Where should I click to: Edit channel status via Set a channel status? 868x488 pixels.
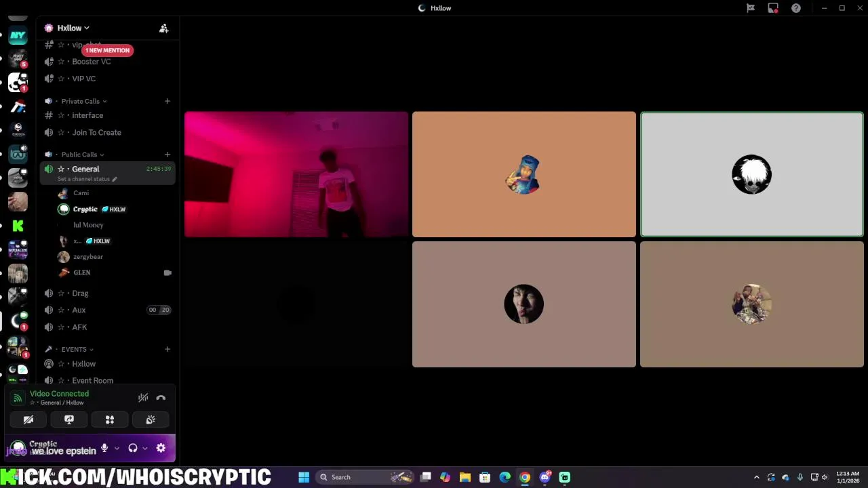(x=87, y=179)
